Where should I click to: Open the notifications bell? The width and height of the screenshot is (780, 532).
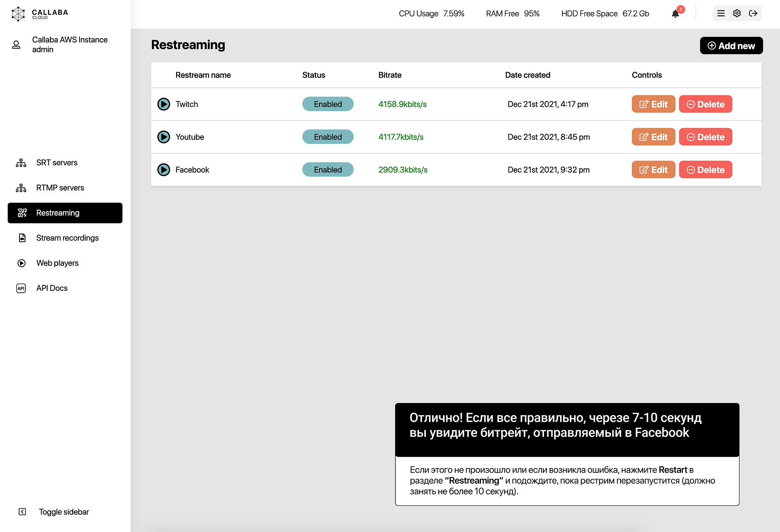click(x=675, y=14)
